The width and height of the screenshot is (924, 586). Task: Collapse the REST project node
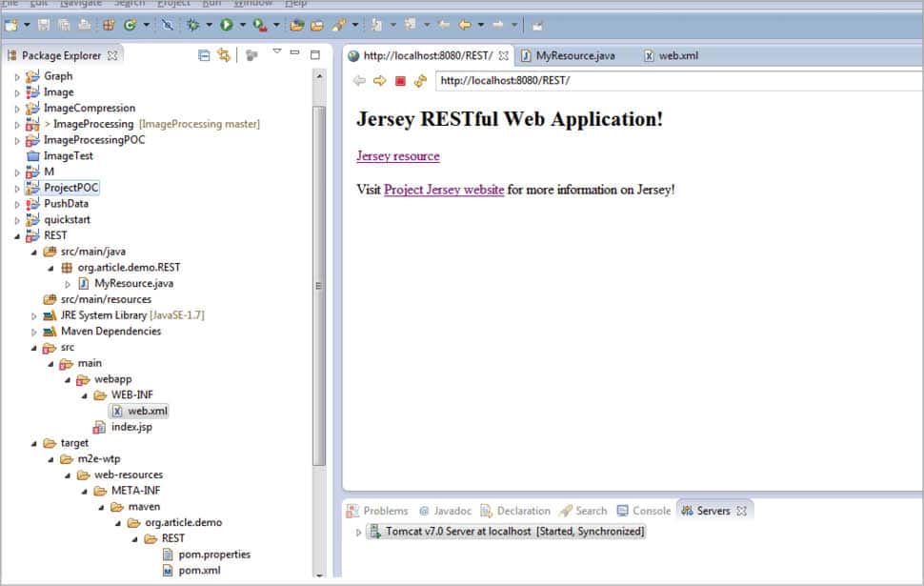[17, 235]
